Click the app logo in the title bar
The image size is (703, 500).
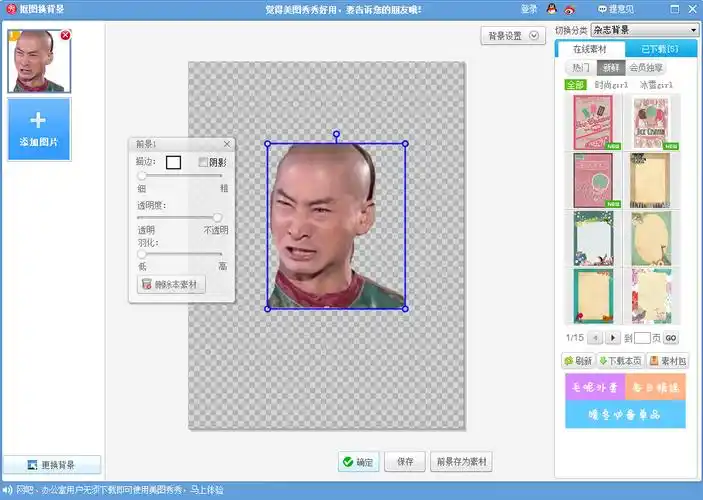point(11,9)
